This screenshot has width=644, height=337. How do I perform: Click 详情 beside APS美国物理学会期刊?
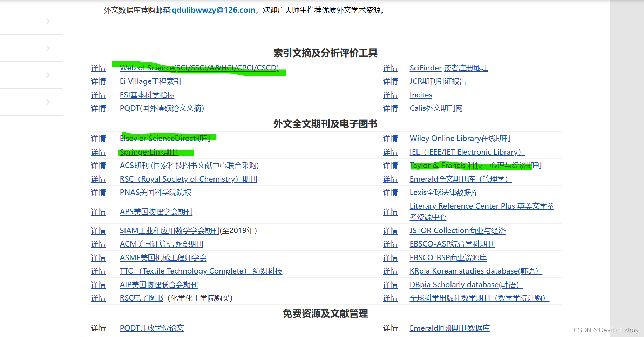point(98,212)
